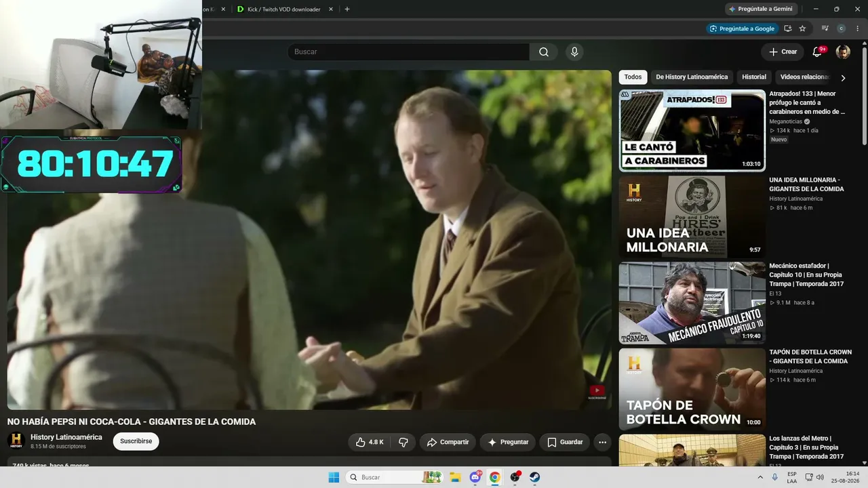The width and height of the screenshot is (868, 488).
Task: Click the video title NO HABÍA PEPSI NI COCA-COLA
Action: pyautogui.click(x=132, y=422)
